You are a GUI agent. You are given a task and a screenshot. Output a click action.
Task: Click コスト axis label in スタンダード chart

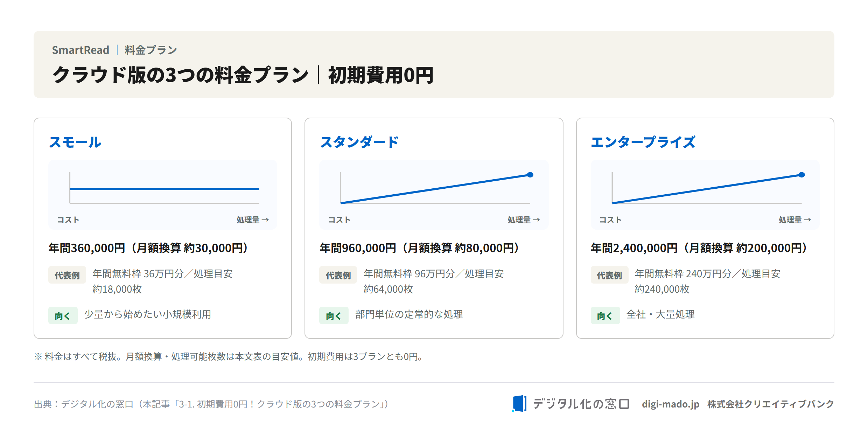click(x=339, y=220)
